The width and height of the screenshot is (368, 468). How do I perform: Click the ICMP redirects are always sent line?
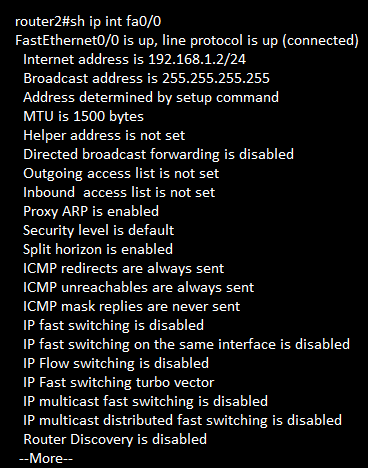point(124,269)
